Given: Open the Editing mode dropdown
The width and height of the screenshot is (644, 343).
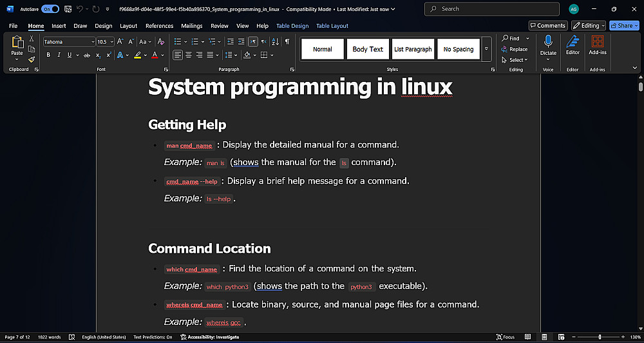Looking at the screenshot, I should [x=589, y=26].
